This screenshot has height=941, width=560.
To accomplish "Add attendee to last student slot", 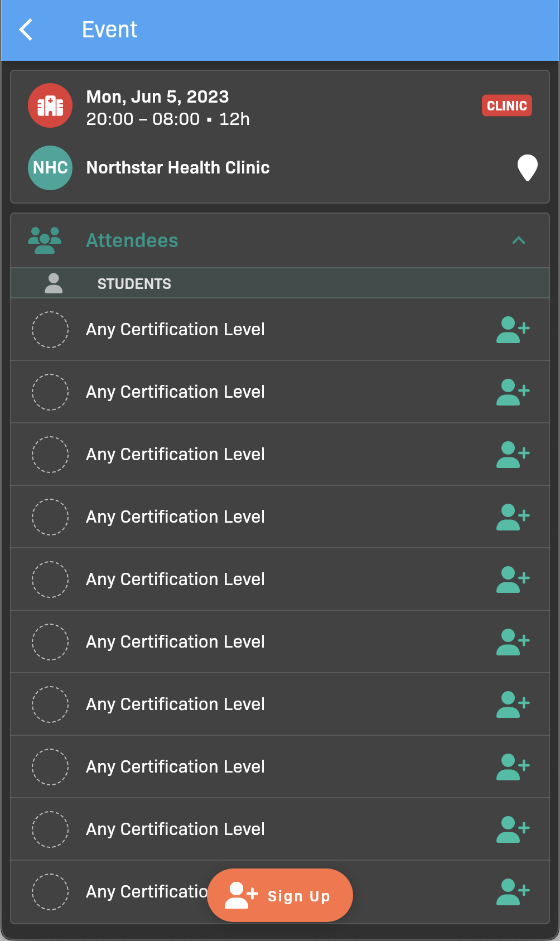I will [513, 892].
